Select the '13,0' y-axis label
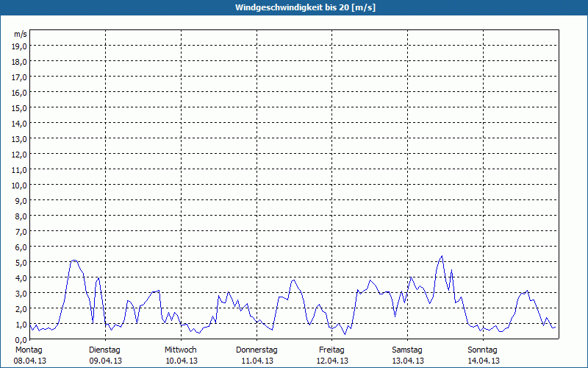Screen dimensions: 588x368 pyautogui.click(x=19, y=139)
